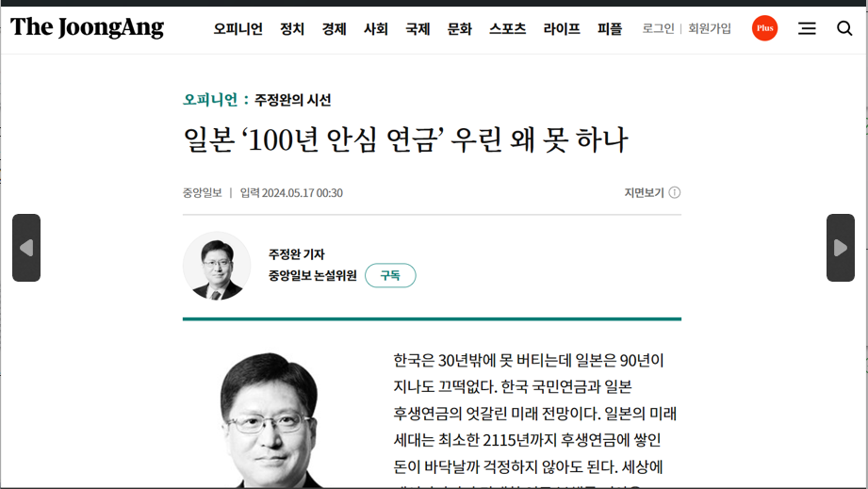Viewport: 868px width, 489px height.
Task: Open the 국제 section
Action: (x=418, y=29)
